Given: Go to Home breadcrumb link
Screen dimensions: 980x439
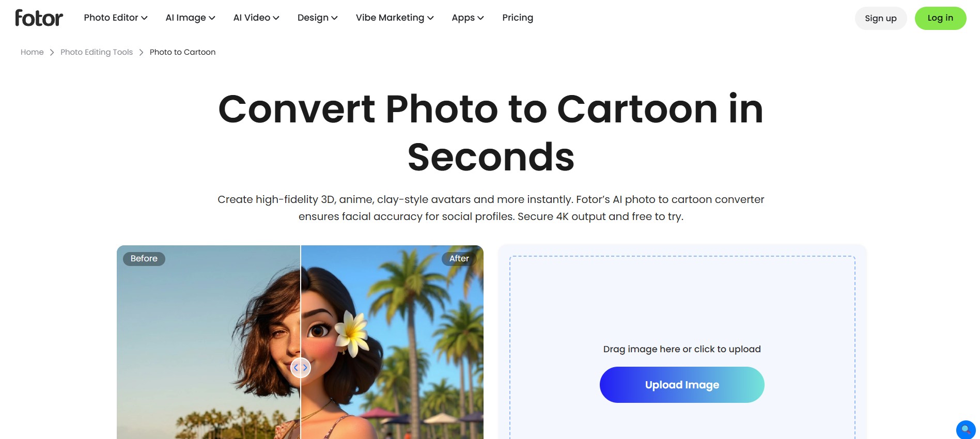Looking at the screenshot, I should pyautogui.click(x=32, y=52).
